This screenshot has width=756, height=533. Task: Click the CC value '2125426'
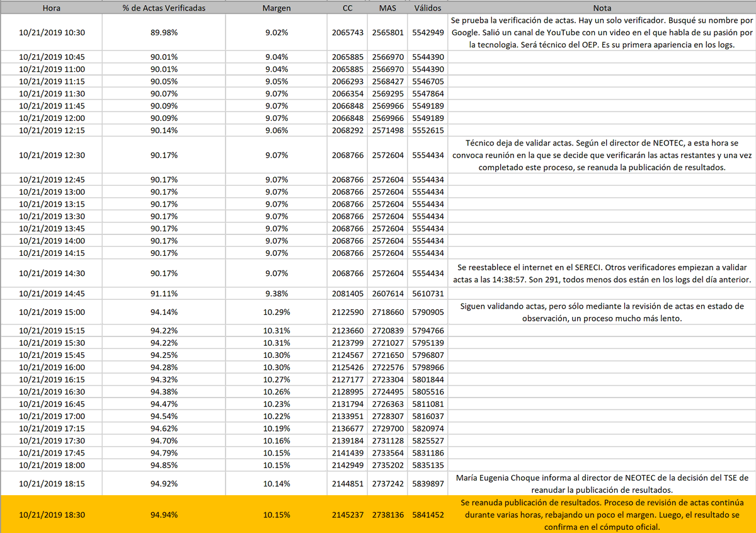click(x=347, y=367)
